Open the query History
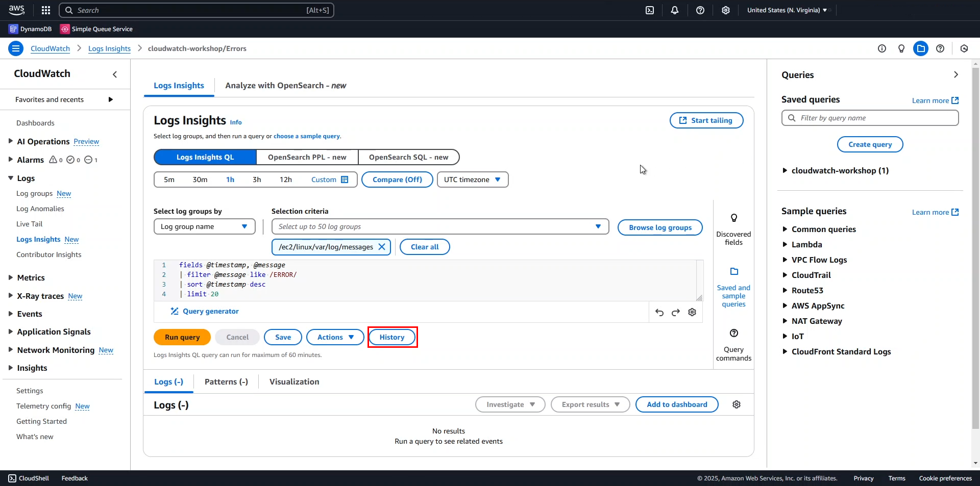This screenshot has width=980, height=486. 392,337
